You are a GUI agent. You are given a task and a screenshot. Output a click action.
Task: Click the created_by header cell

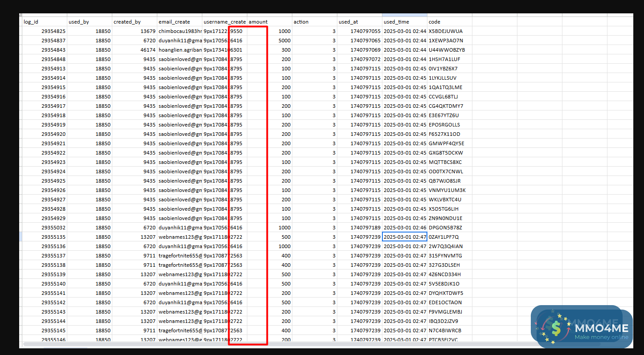[x=135, y=22]
